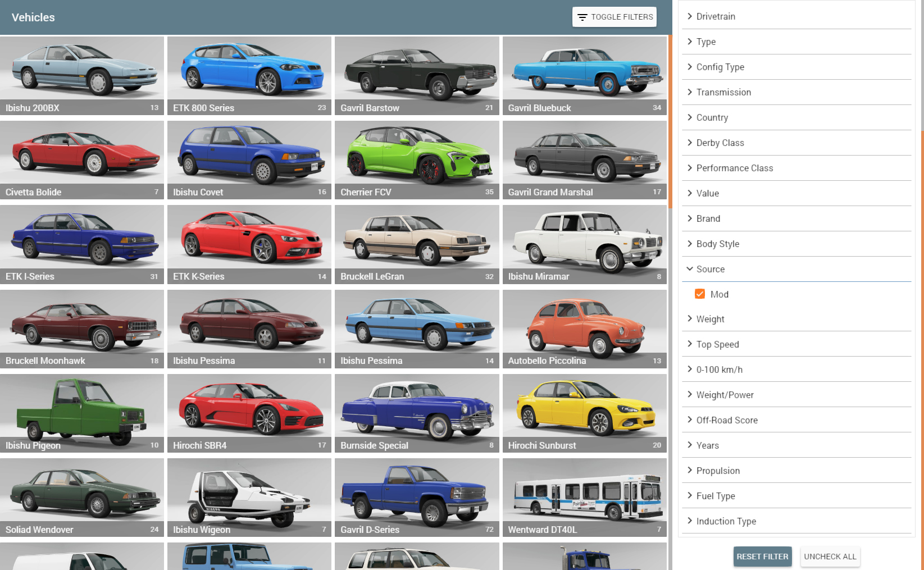Expand the Weight filter
The width and height of the screenshot is (924, 570).
coord(796,319)
